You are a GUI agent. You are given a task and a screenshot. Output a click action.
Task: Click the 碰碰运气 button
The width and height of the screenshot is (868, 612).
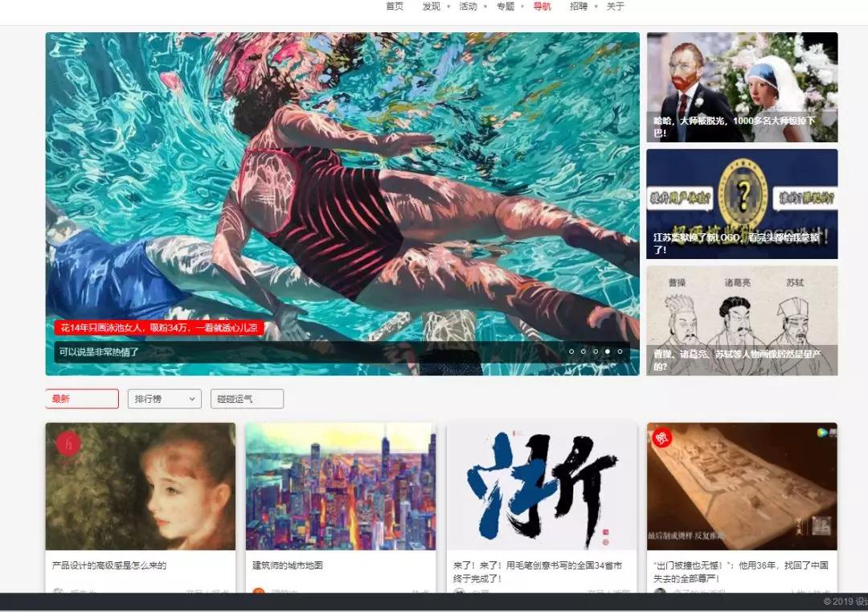pos(247,399)
